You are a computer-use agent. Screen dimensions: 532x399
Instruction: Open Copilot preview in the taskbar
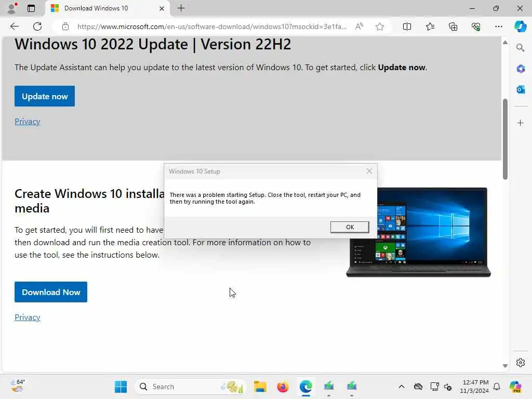[515, 387]
